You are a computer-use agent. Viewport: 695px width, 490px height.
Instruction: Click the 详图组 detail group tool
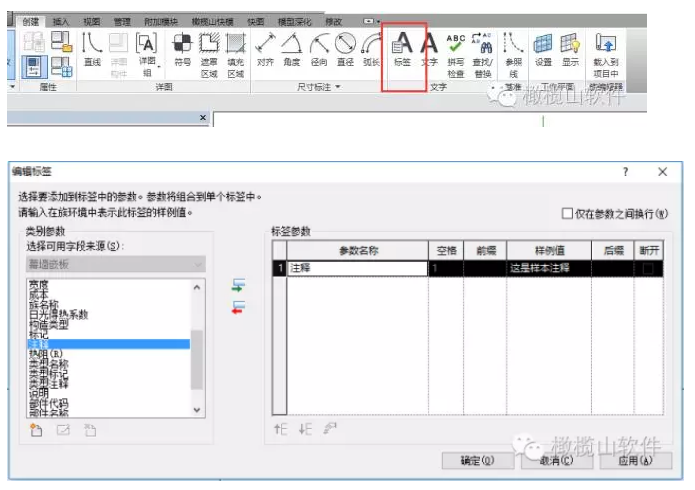pyautogui.click(x=147, y=54)
